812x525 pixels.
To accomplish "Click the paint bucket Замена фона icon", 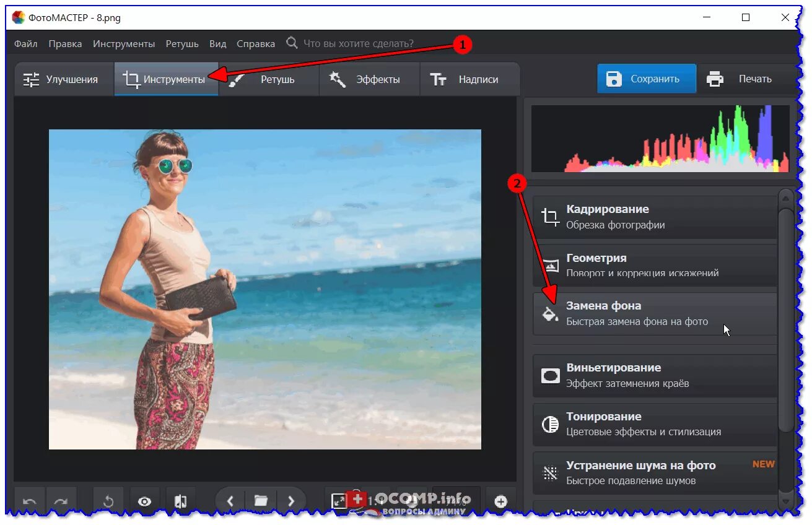I will click(550, 314).
